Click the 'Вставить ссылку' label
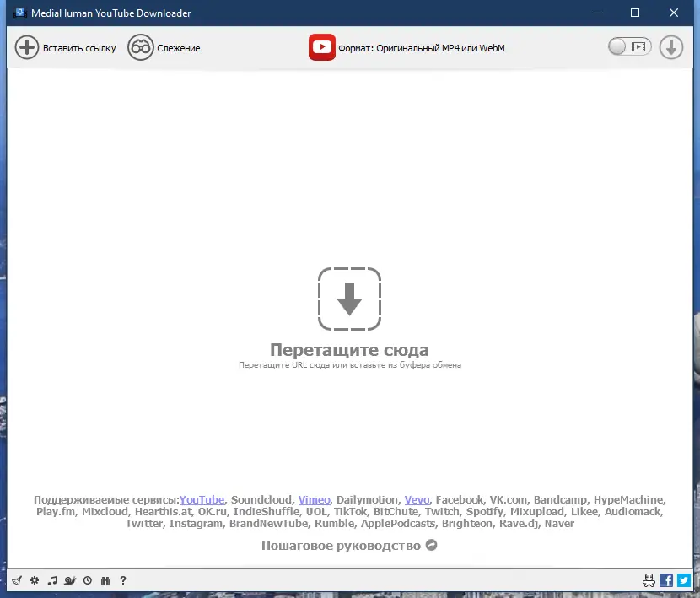The height and width of the screenshot is (598, 700). [x=79, y=48]
